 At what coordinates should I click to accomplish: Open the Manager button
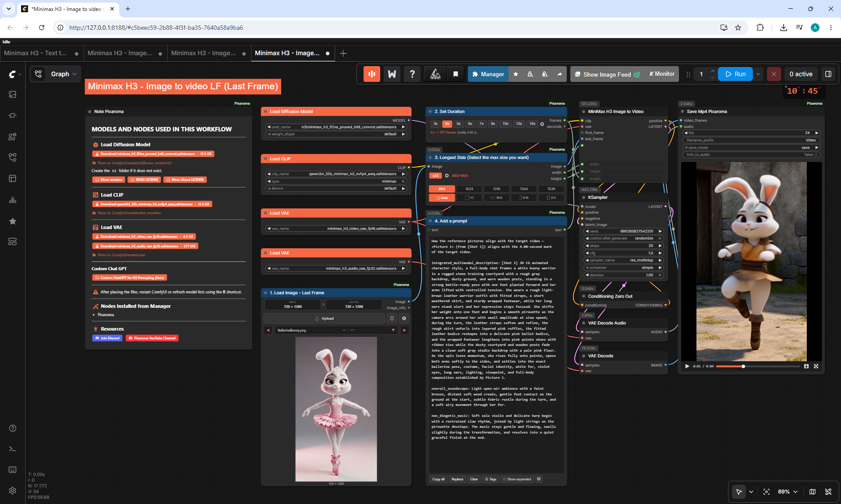(x=488, y=74)
